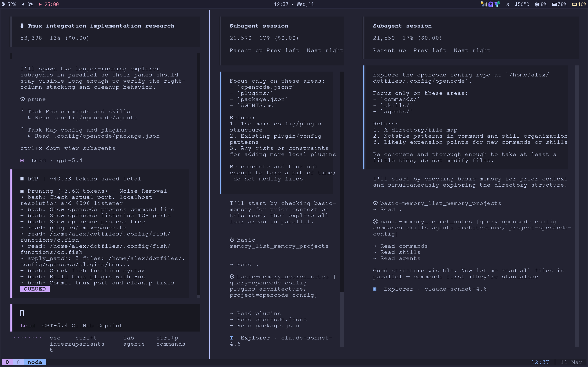This screenshot has width=588, height=367.
Task: Expand the Read .config/opencode/package.json sub-entry
Action: [97, 136]
